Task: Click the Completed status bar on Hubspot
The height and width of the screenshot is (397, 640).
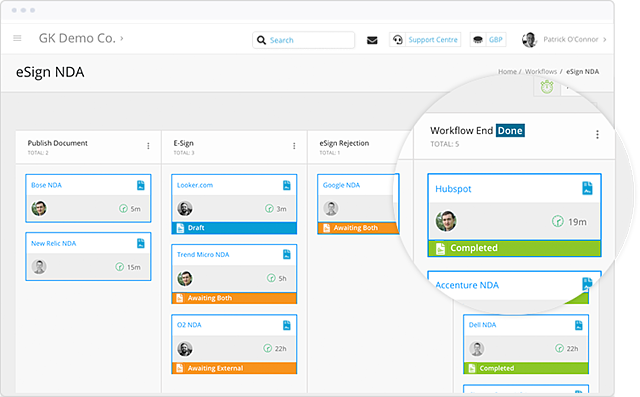Action: (x=514, y=248)
